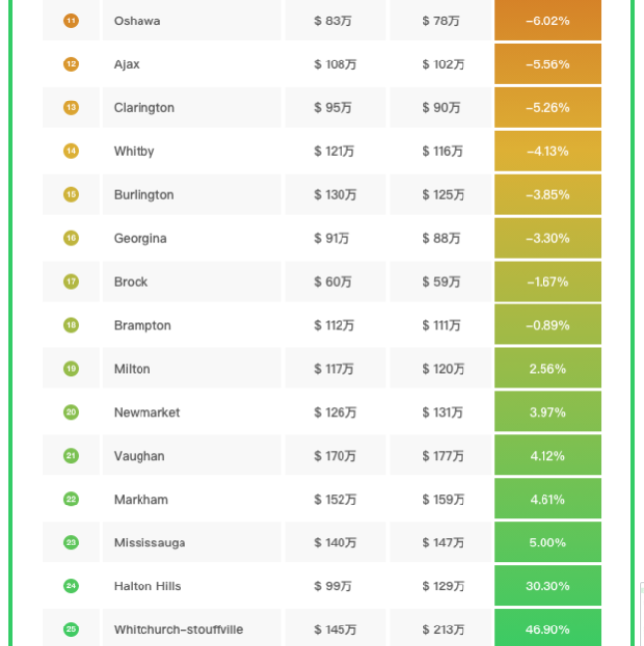The height and width of the screenshot is (646, 644).
Task: Select the rank 19 badge for Milton
Action: pos(71,369)
